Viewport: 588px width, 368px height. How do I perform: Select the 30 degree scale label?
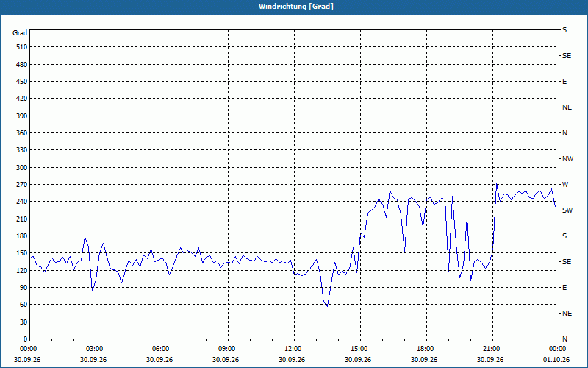[x=24, y=322]
